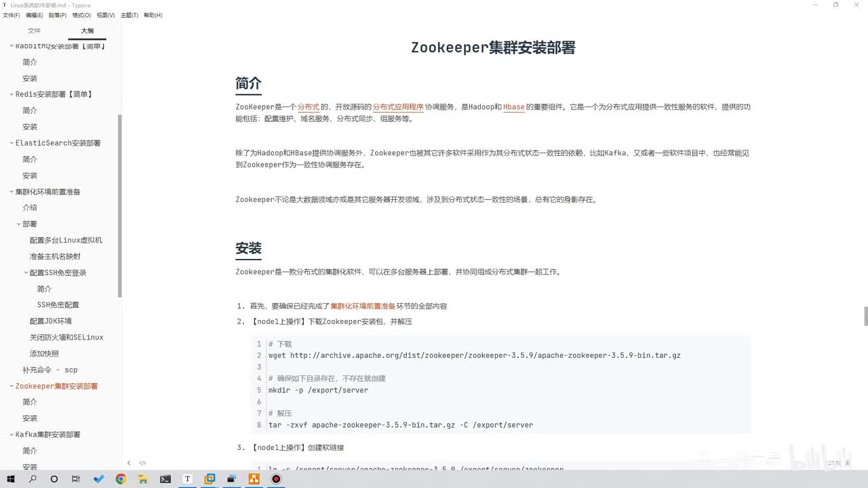Jump to 配置多台Linux虚拟机 in outline

pos(66,240)
